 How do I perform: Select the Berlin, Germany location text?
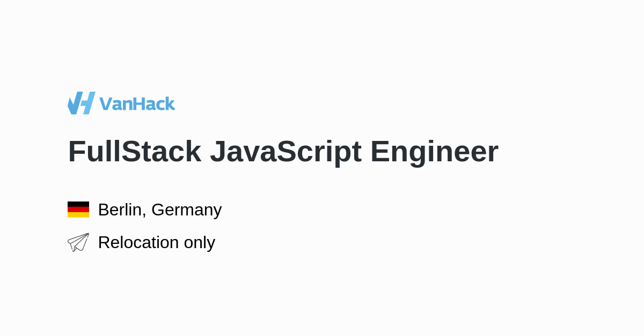160,210
